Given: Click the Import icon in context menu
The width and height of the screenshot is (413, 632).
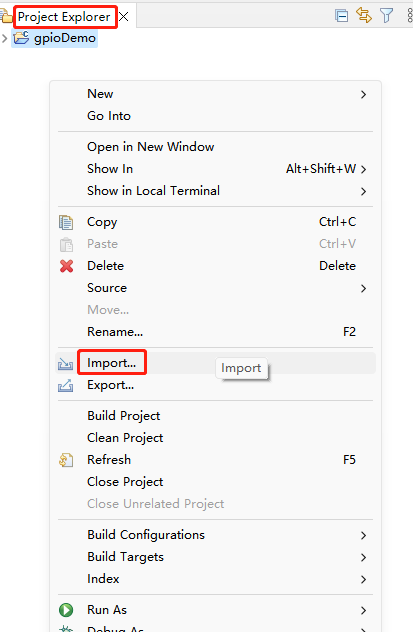Looking at the screenshot, I should [65, 364].
